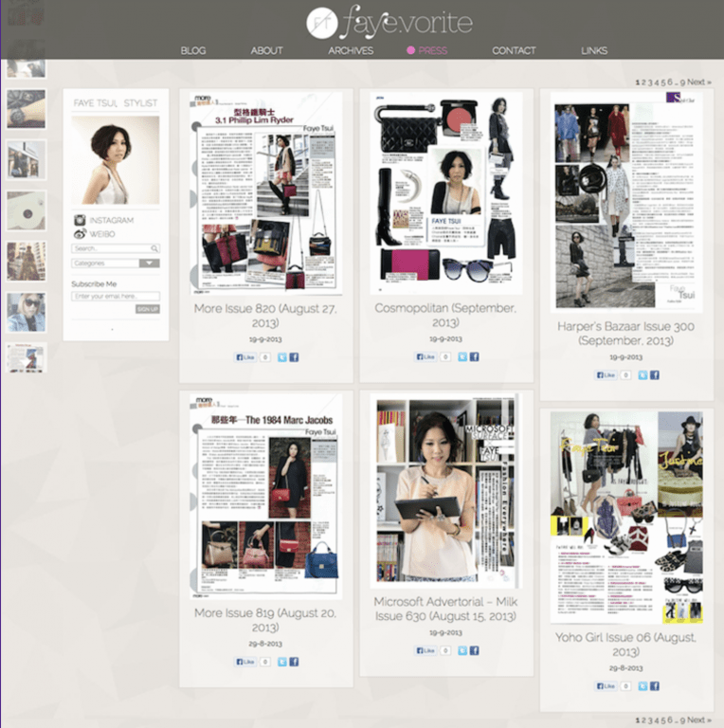Image resolution: width=724 pixels, height=728 pixels.
Task: Go to page 3 in bottom pagination
Action: click(x=650, y=720)
